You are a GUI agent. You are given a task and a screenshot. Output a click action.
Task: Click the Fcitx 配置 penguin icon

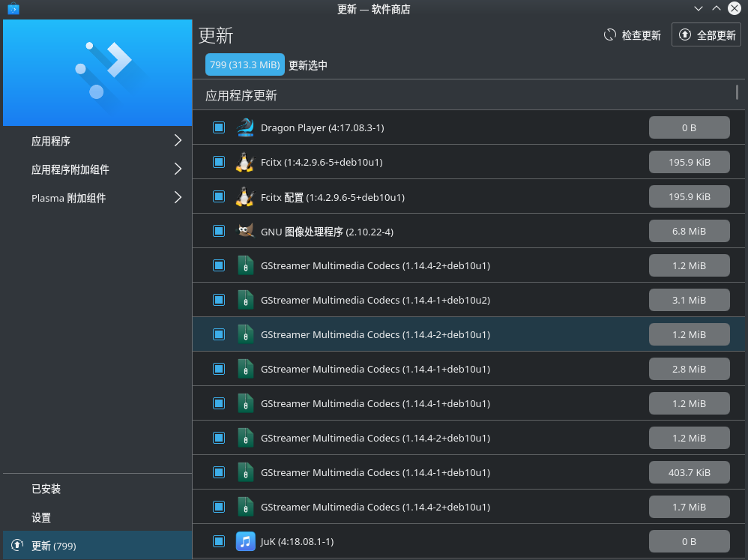tap(245, 196)
